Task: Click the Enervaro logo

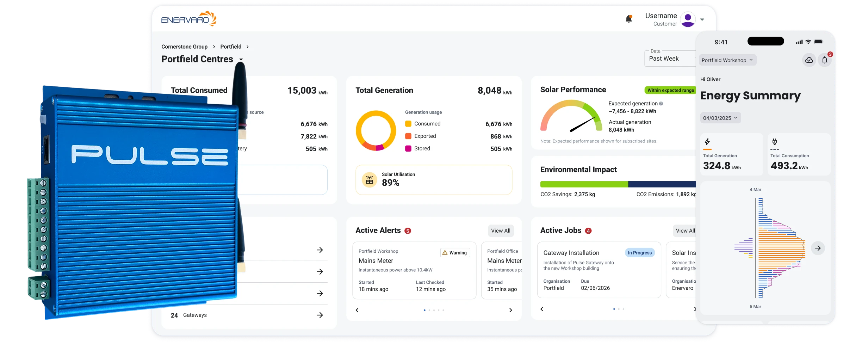Action: point(189,19)
